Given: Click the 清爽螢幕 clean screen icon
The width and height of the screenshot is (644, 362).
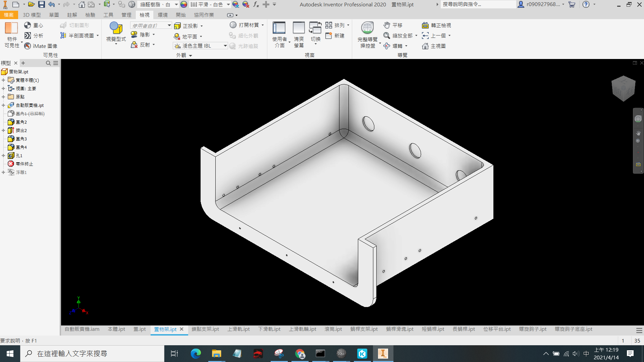Looking at the screenshot, I should (299, 27).
